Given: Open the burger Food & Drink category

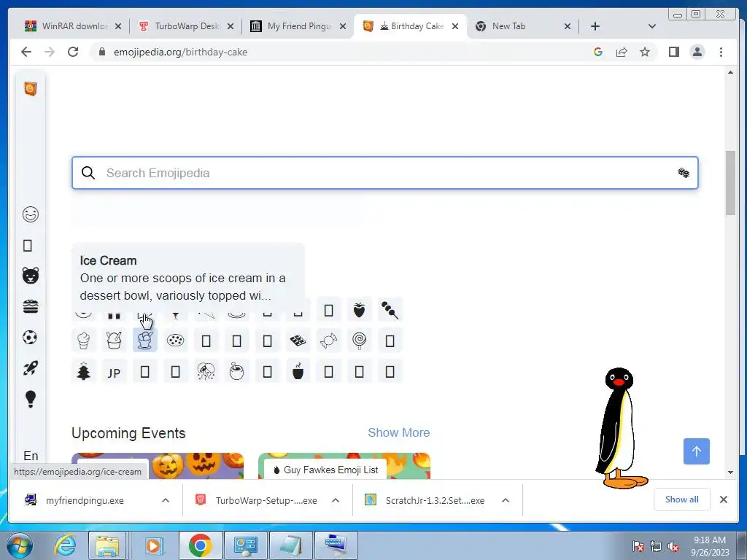Looking at the screenshot, I should click(x=31, y=306).
